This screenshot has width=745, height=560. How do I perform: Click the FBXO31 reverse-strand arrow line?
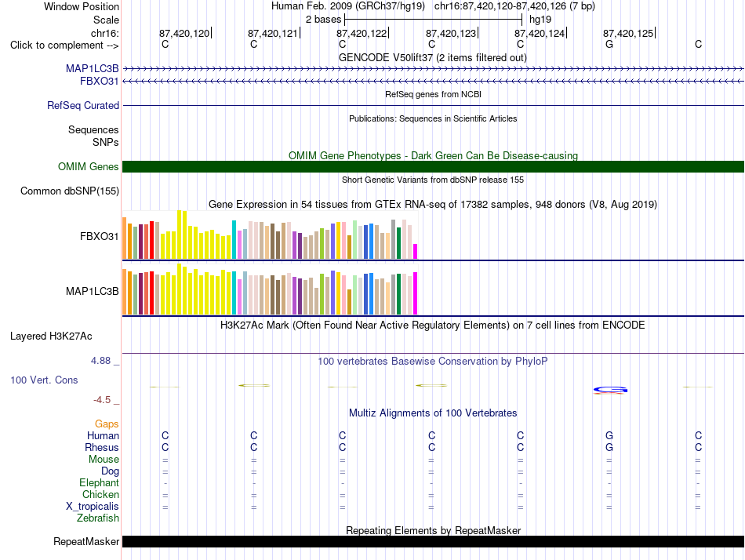(433, 82)
